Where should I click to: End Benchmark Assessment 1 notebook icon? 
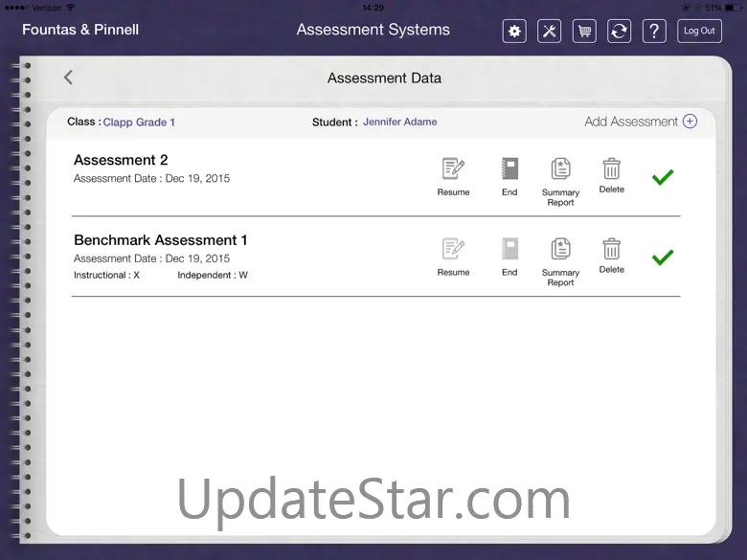509,258
